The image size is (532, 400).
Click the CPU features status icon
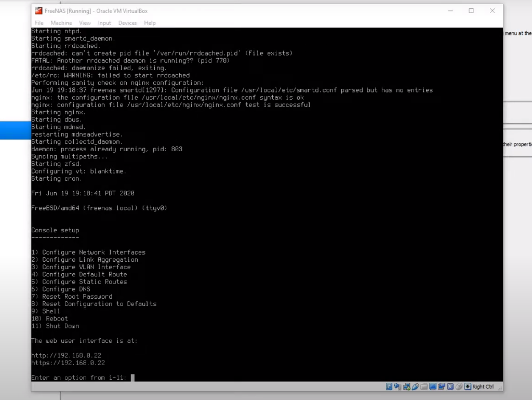pyautogui.click(x=450, y=386)
